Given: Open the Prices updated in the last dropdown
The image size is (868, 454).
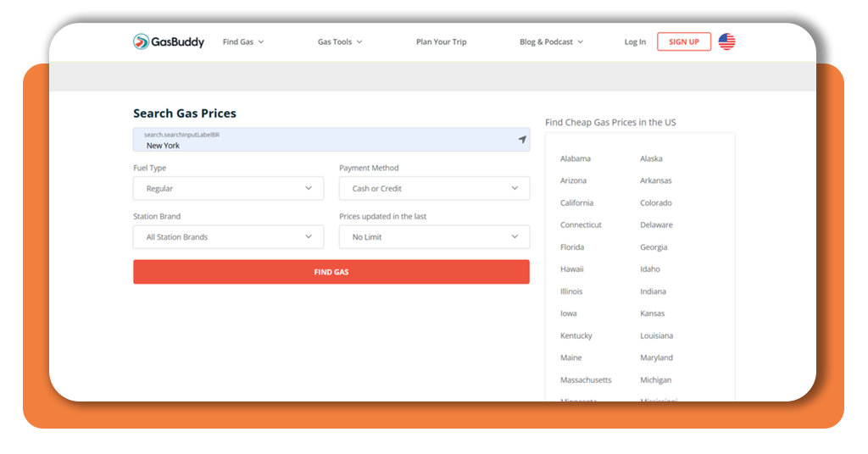Looking at the screenshot, I should point(435,236).
